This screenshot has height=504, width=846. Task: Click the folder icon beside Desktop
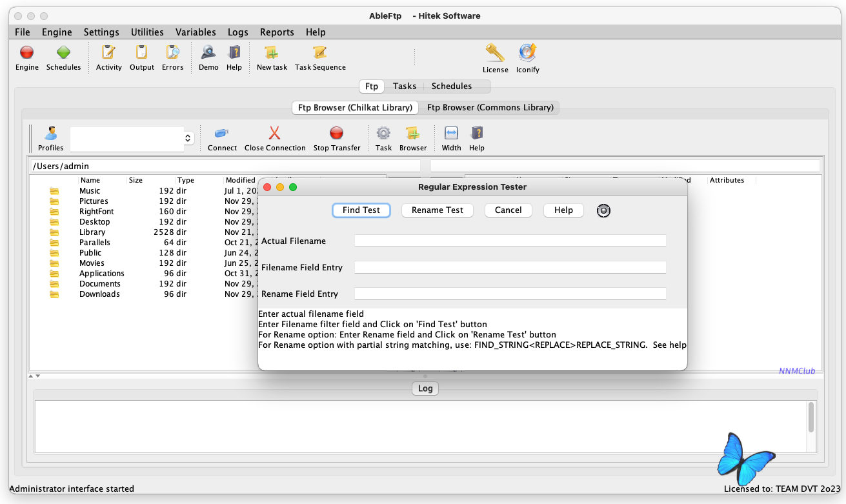[x=54, y=222]
